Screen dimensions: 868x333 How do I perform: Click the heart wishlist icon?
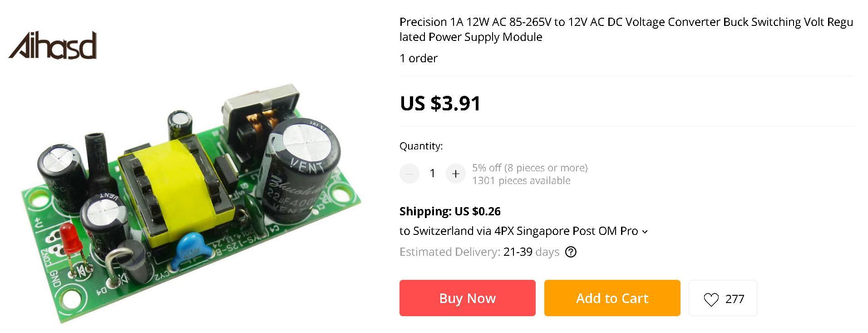point(711,299)
